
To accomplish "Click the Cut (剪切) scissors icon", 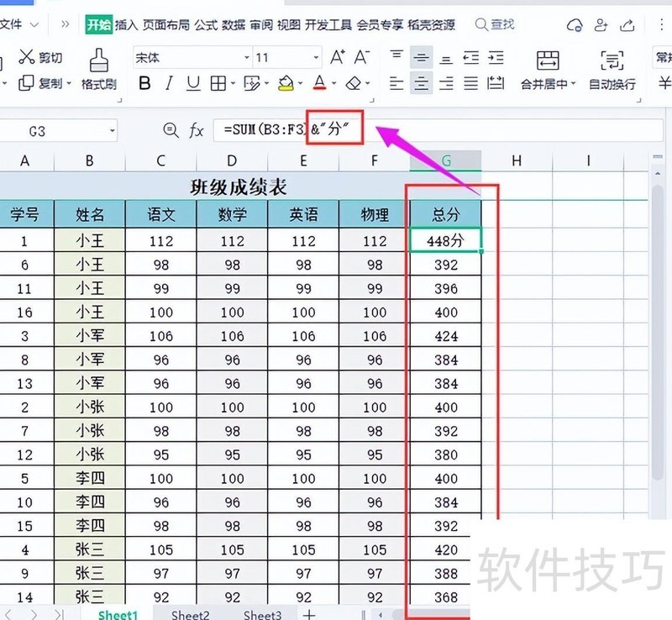I will [28, 57].
